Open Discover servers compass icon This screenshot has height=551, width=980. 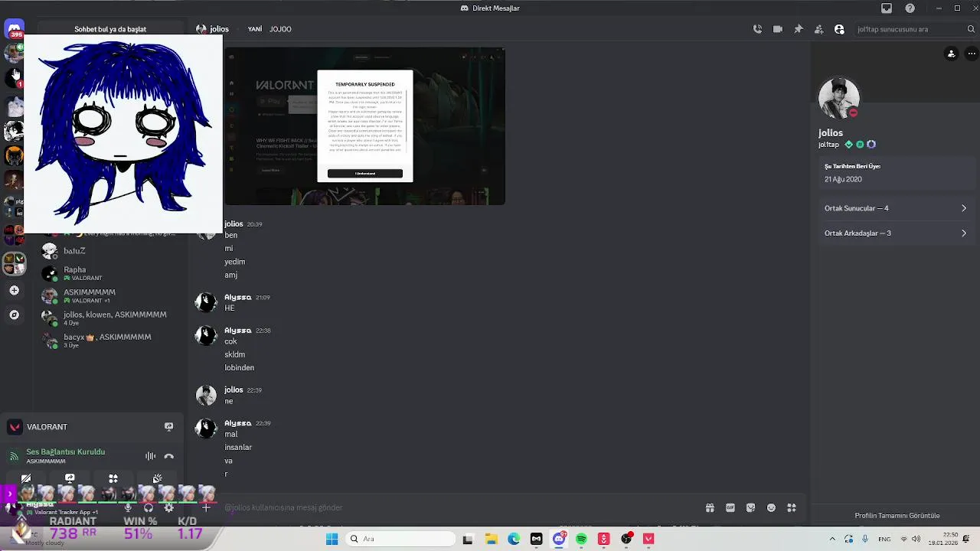point(14,315)
